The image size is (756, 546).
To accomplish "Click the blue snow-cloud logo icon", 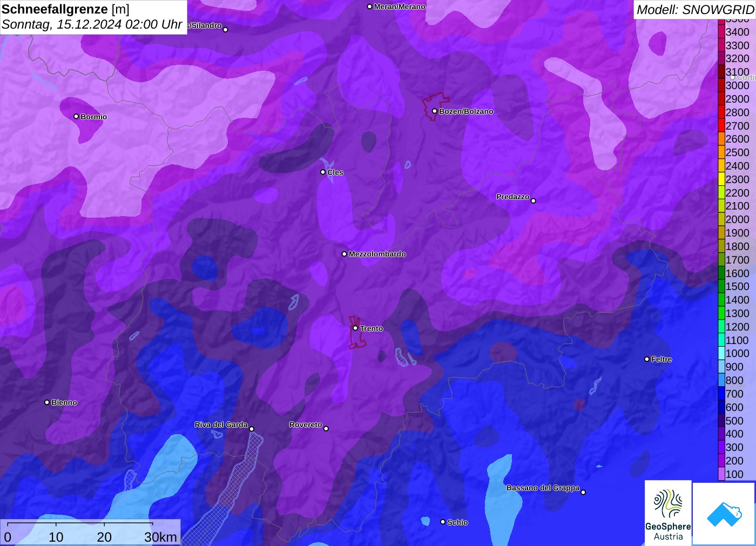I will pos(724,514).
